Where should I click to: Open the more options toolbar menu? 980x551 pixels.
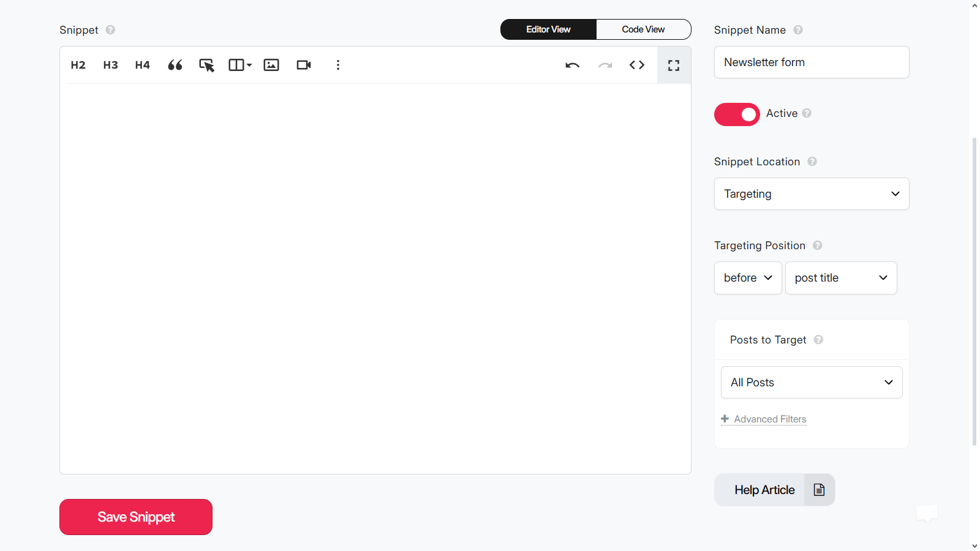click(337, 65)
